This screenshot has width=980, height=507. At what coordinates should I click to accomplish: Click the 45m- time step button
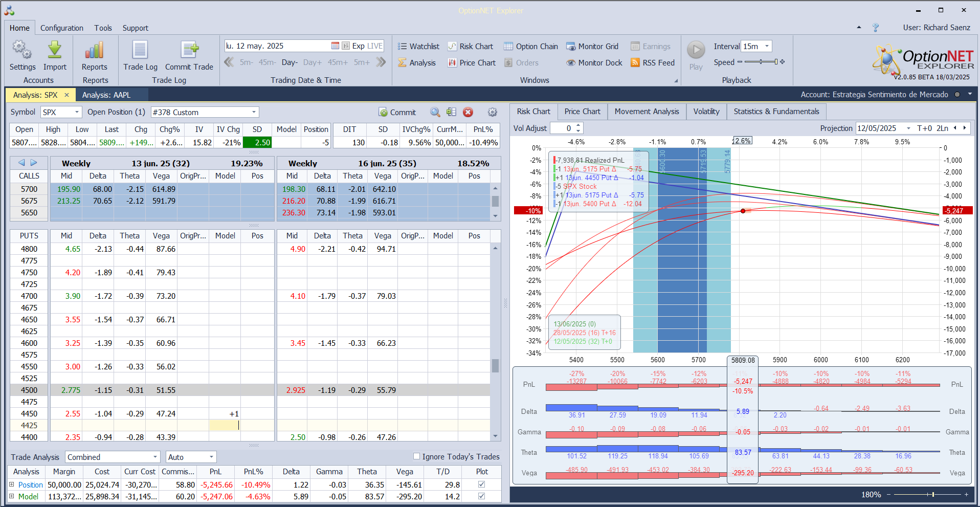tap(268, 62)
